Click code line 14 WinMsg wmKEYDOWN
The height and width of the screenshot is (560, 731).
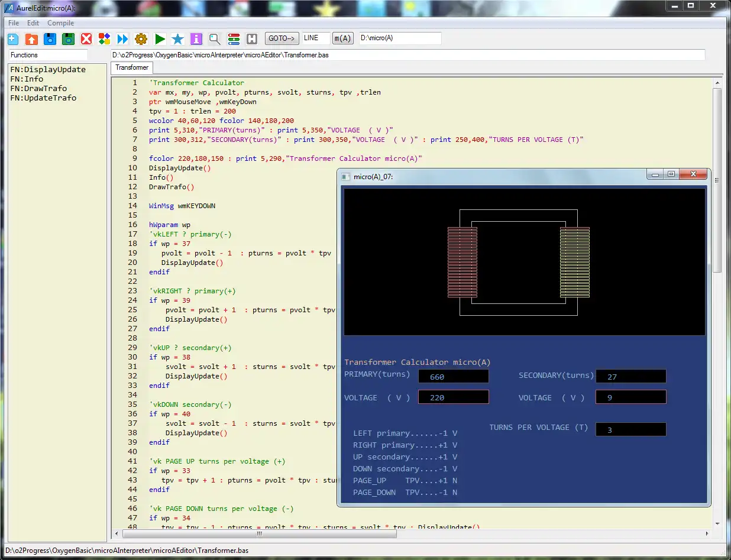point(182,206)
